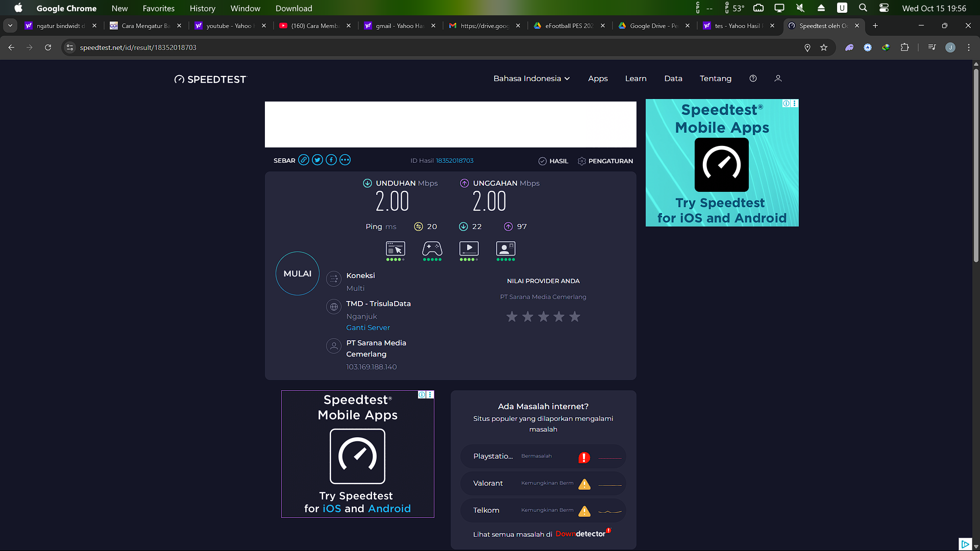Switch to HASIL results view
This screenshot has width=980, height=551.
pyautogui.click(x=553, y=161)
